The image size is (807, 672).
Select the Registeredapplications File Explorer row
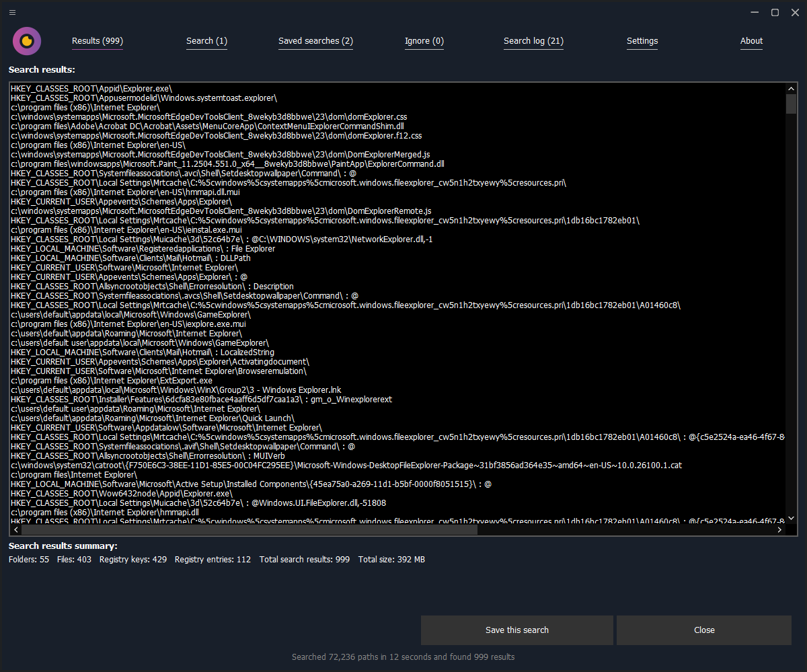[x=397, y=249]
